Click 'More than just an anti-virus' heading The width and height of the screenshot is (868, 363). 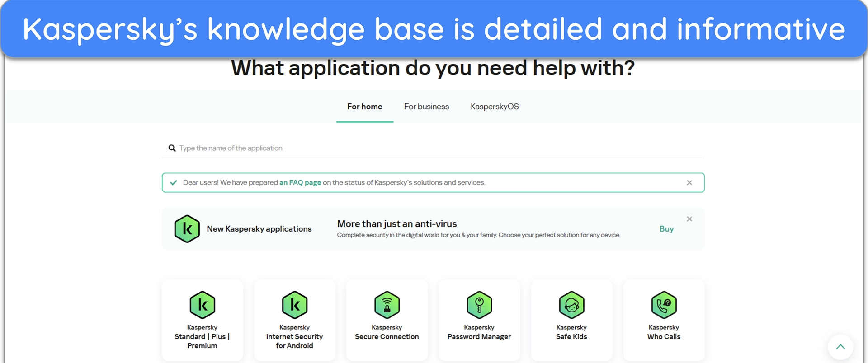(x=397, y=224)
